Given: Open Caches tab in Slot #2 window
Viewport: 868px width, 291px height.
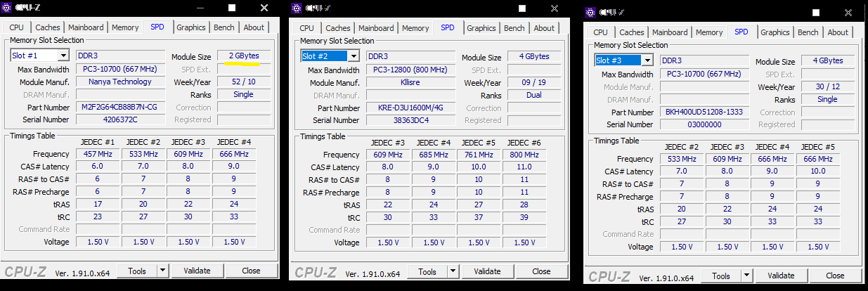Looking at the screenshot, I should [x=338, y=28].
